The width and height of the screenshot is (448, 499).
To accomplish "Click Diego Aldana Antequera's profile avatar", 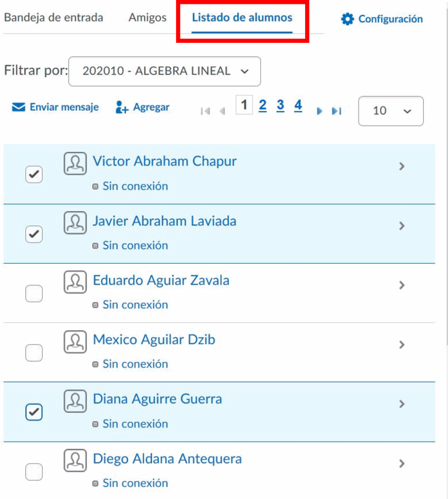I will click(75, 461).
